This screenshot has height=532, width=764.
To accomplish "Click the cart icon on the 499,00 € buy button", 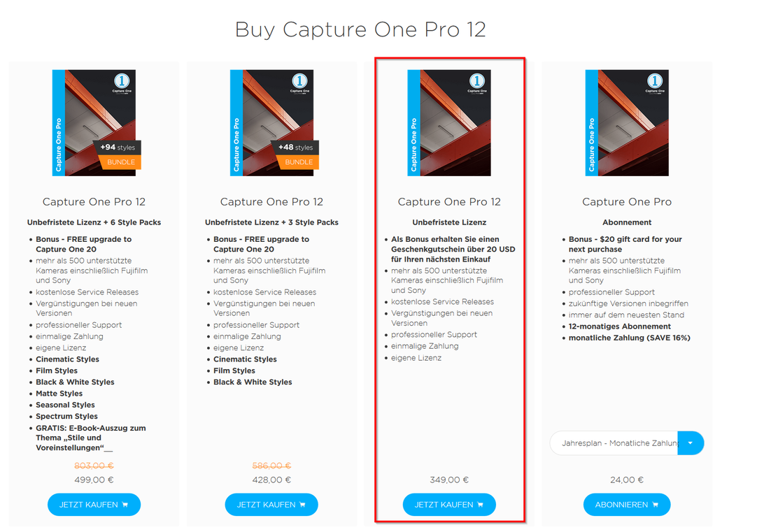I will pyautogui.click(x=125, y=505).
